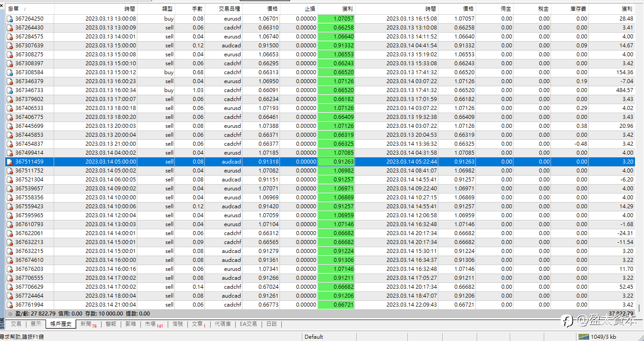Show the 日誌 tab
644x341 pixels.
coord(271,324)
